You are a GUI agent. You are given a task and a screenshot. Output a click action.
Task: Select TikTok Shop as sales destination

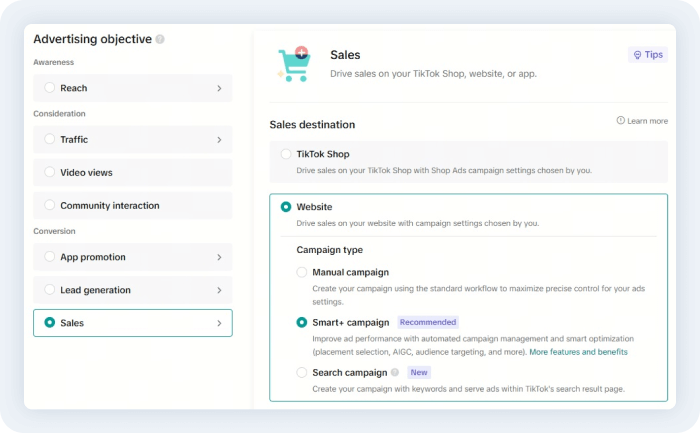[x=287, y=154]
